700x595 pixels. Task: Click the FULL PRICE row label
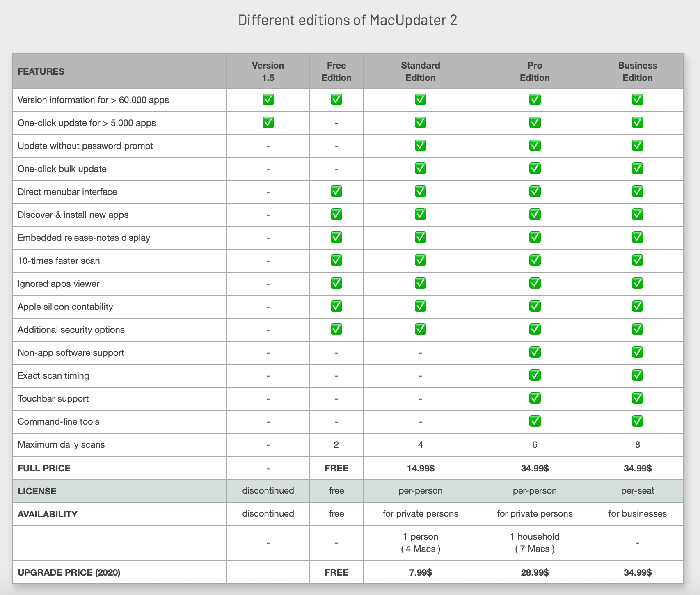coord(44,468)
